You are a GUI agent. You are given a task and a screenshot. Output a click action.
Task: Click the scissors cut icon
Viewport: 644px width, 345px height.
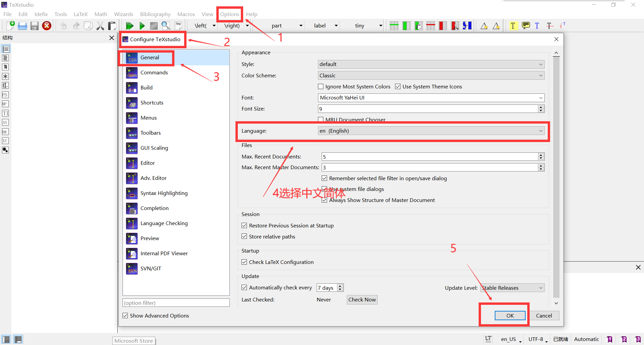point(100,26)
